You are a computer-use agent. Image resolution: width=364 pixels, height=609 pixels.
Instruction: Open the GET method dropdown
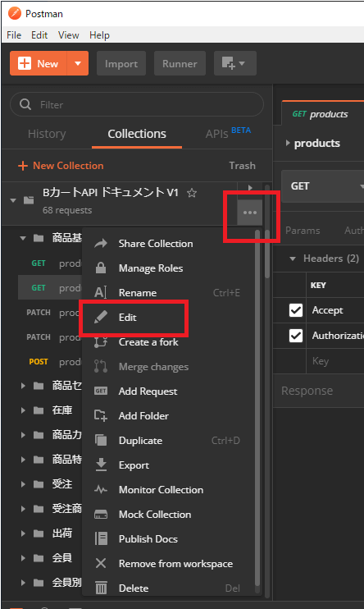322,186
